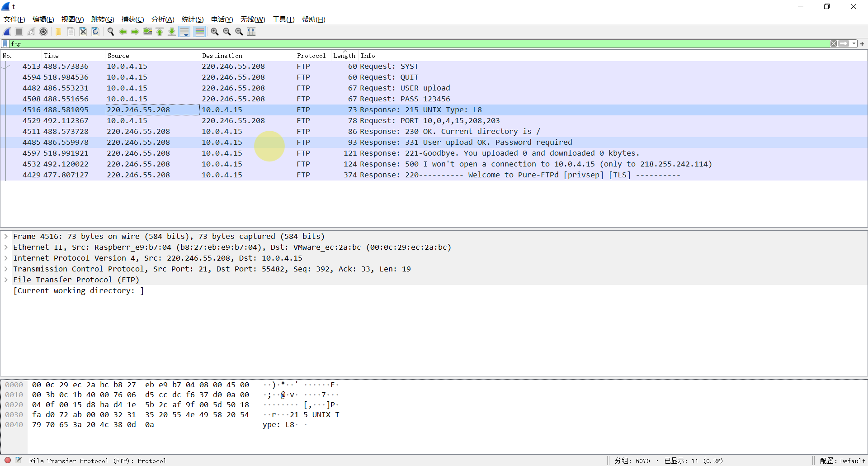This screenshot has height=466, width=868.
Task: Open capture options gear icon
Action: 43,32
